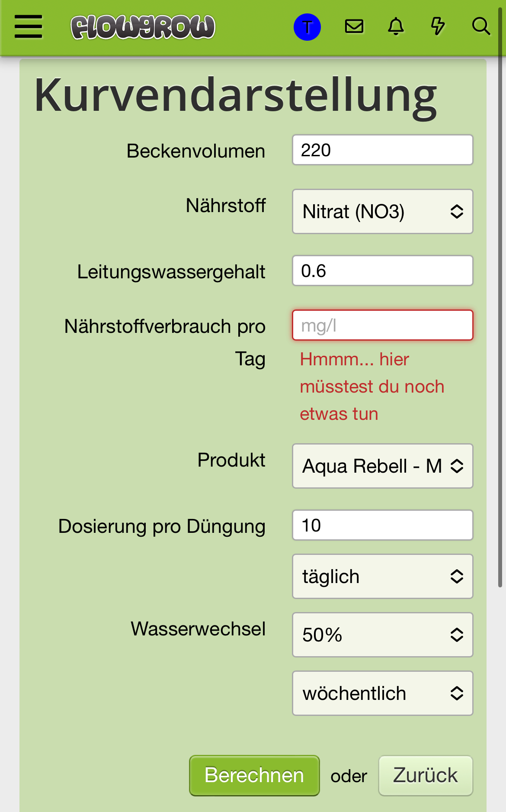Click the Berechnen button
The image size is (506, 812).
click(x=254, y=776)
